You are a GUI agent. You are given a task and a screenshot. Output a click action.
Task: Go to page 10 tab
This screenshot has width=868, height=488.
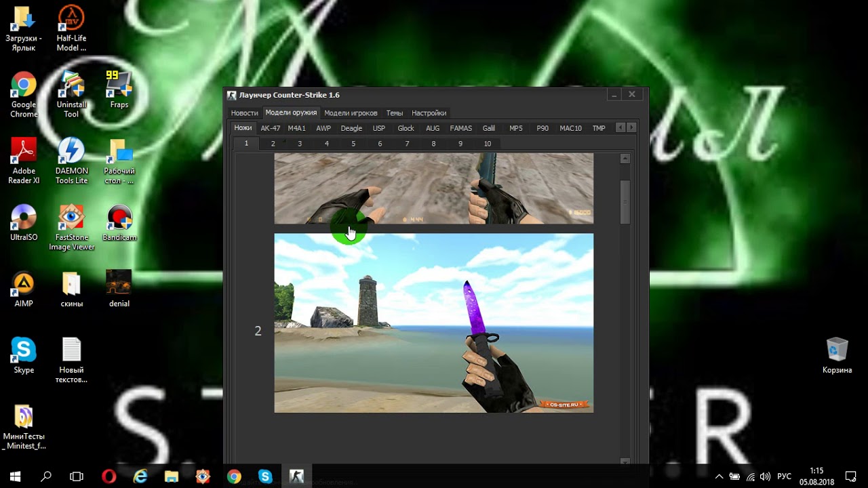click(x=487, y=144)
